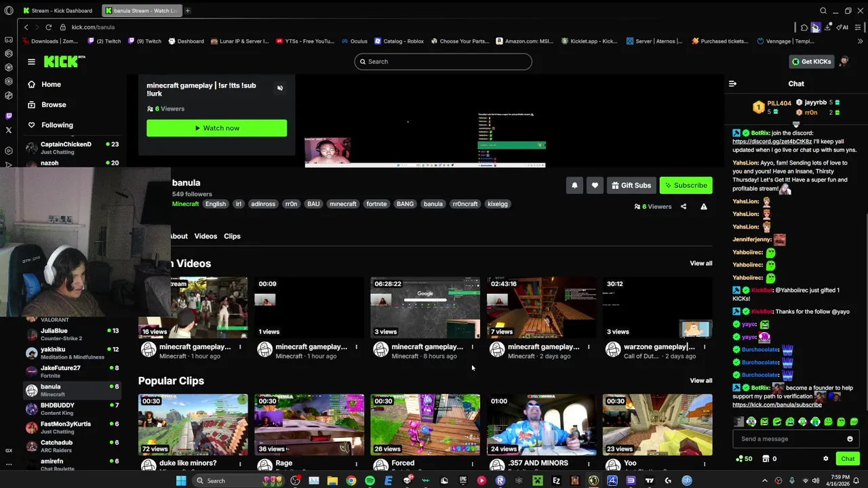Image resolution: width=868 pixels, height=488 pixels.
Task: Open options menu of Yoo clip
Action: (x=704, y=464)
